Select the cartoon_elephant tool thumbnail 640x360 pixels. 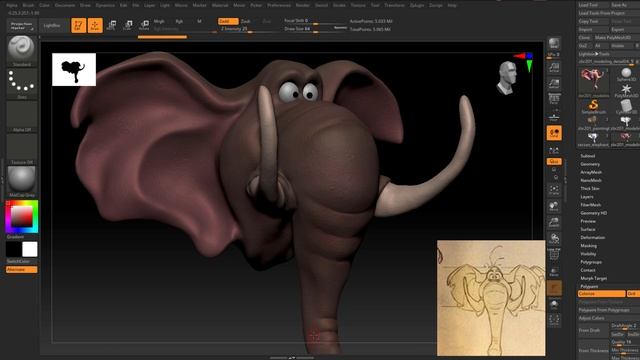[x=593, y=139]
